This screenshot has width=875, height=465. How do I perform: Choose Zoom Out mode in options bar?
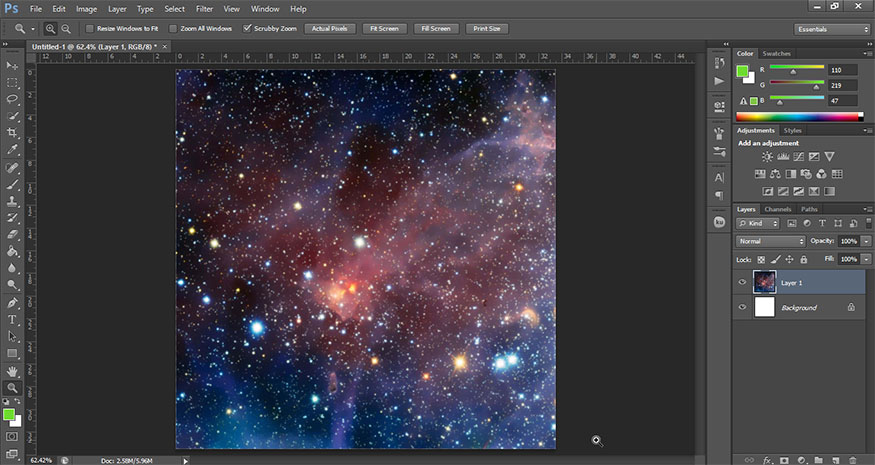[66, 28]
